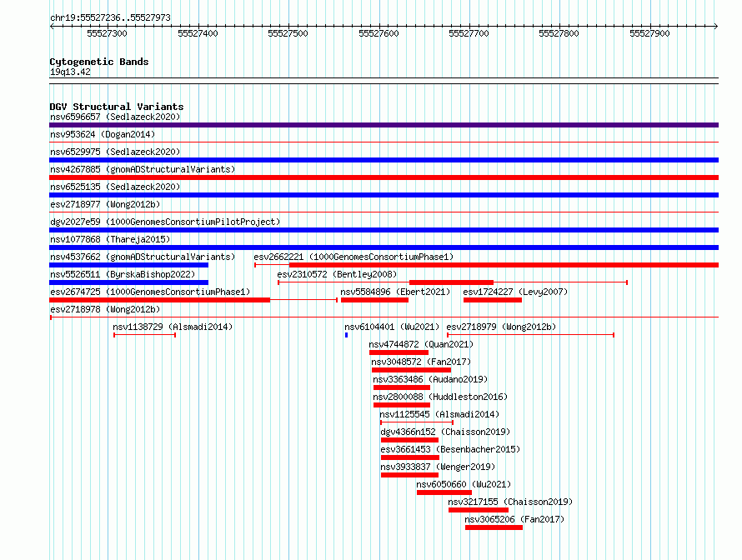Viewport: 742px width, 560px height.
Task: Select the red bar under nsv2800088
Action: pyautogui.click(x=402, y=405)
